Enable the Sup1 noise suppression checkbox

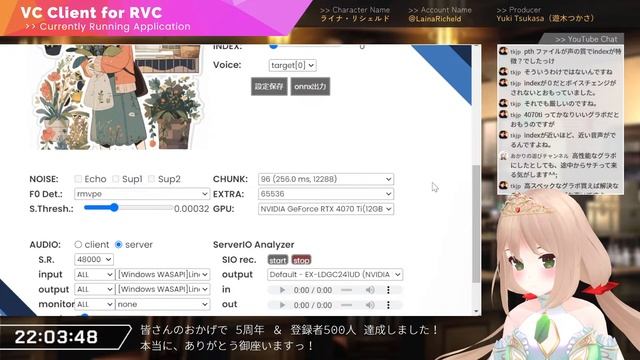pyautogui.click(x=116, y=179)
